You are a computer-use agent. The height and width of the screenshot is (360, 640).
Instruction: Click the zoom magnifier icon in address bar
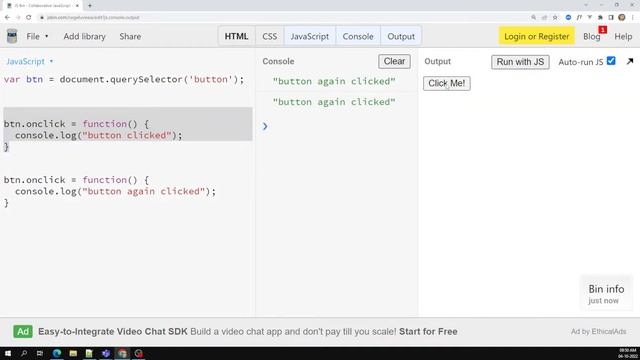click(533, 18)
